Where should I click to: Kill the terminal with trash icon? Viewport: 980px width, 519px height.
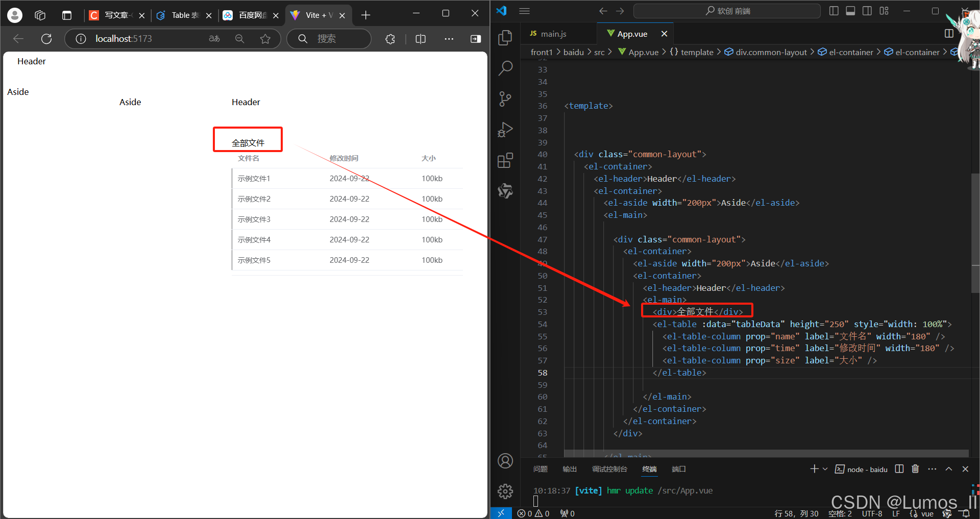click(916, 469)
